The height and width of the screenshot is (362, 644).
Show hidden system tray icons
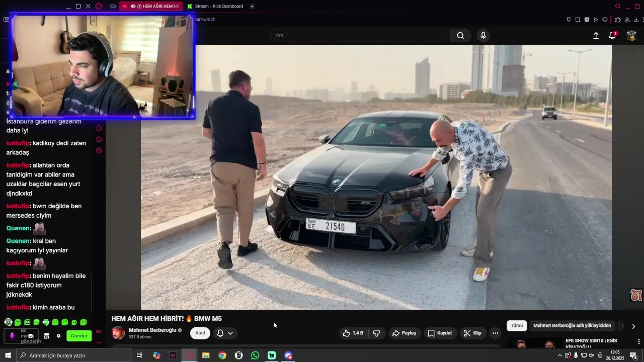tap(559, 355)
